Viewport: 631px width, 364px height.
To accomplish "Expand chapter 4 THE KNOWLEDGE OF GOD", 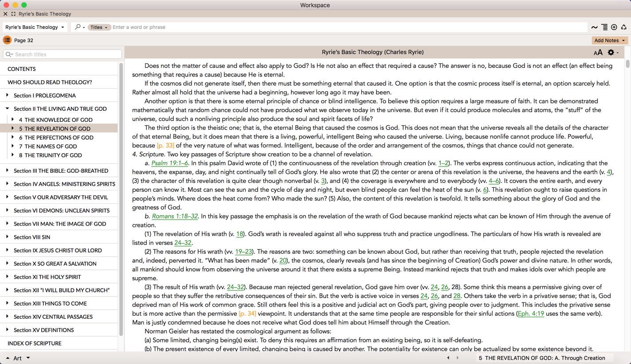I will pyautogui.click(x=12, y=120).
